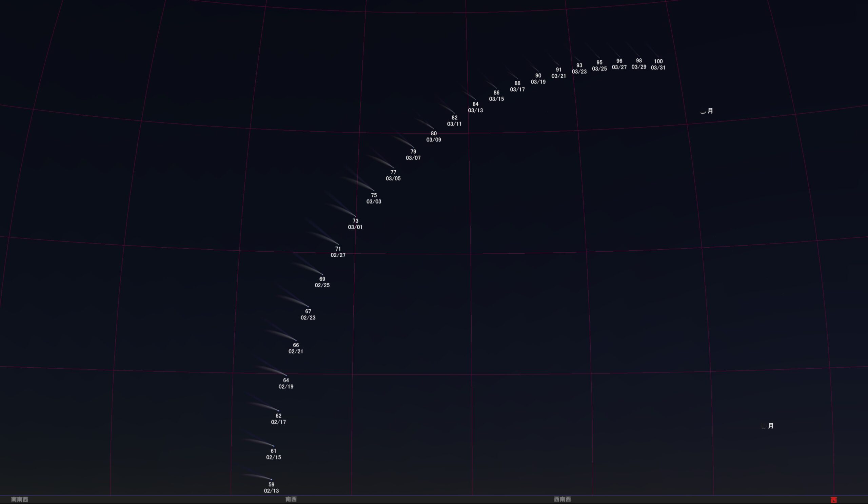Click the comet head dated 03/31

(658, 57)
